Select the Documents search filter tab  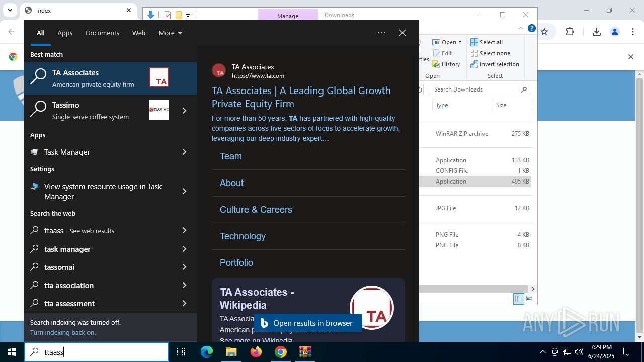[102, 33]
